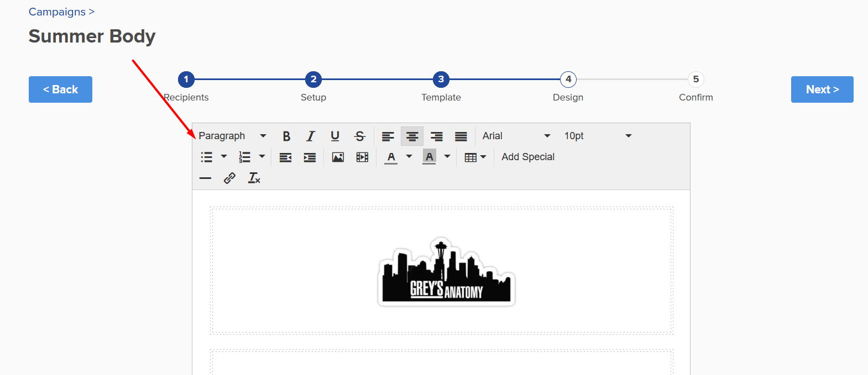Screen dimensions: 868x375
Task: Go to step 4 Design
Action: tap(568, 80)
